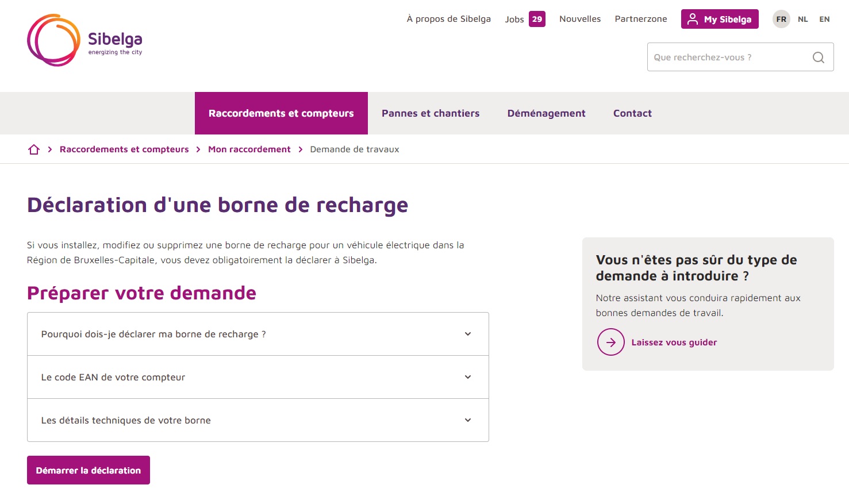
Task: Expand Pourquoi dois-je déclarer ma borne
Action: (x=258, y=334)
